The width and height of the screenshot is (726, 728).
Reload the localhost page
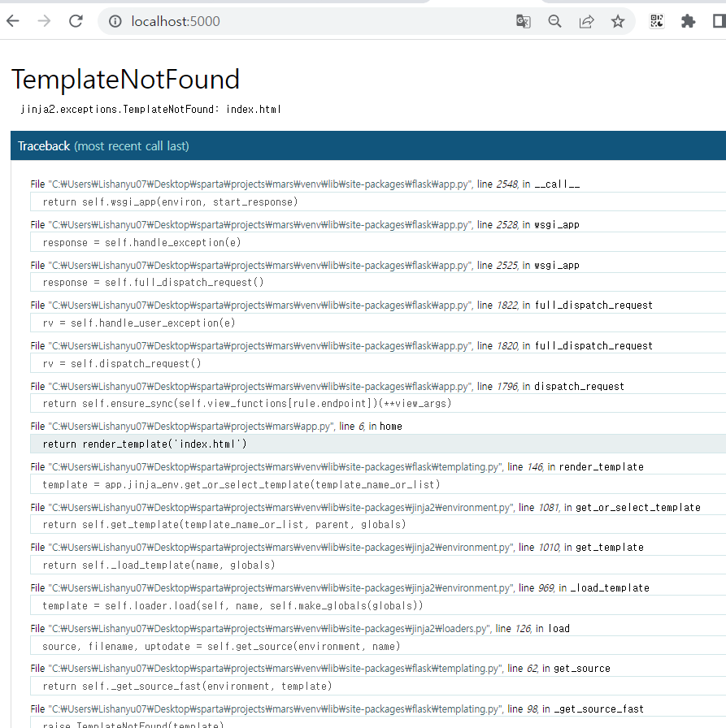(x=76, y=21)
